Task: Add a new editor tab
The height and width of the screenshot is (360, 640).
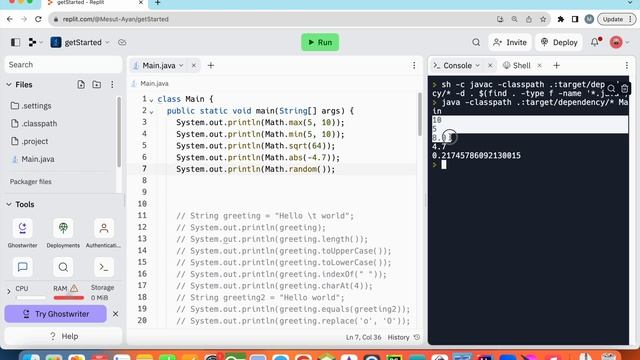Action: [x=211, y=65]
